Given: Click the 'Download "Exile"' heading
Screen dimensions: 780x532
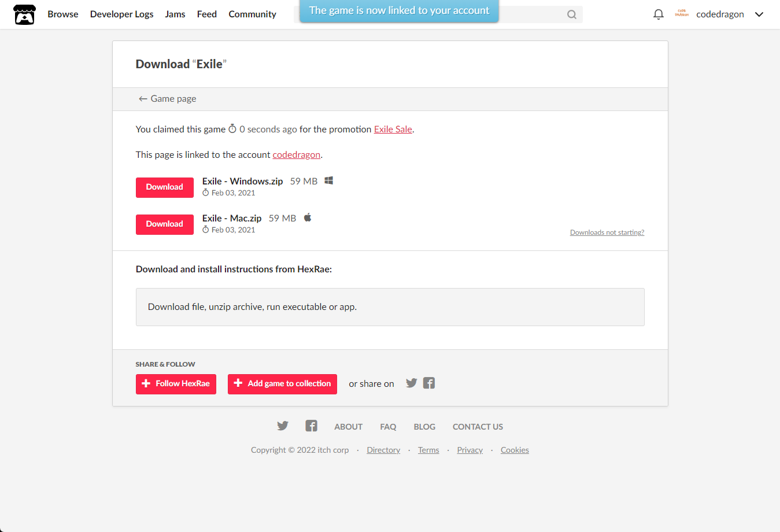Looking at the screenshot, I should coord(181,64).
